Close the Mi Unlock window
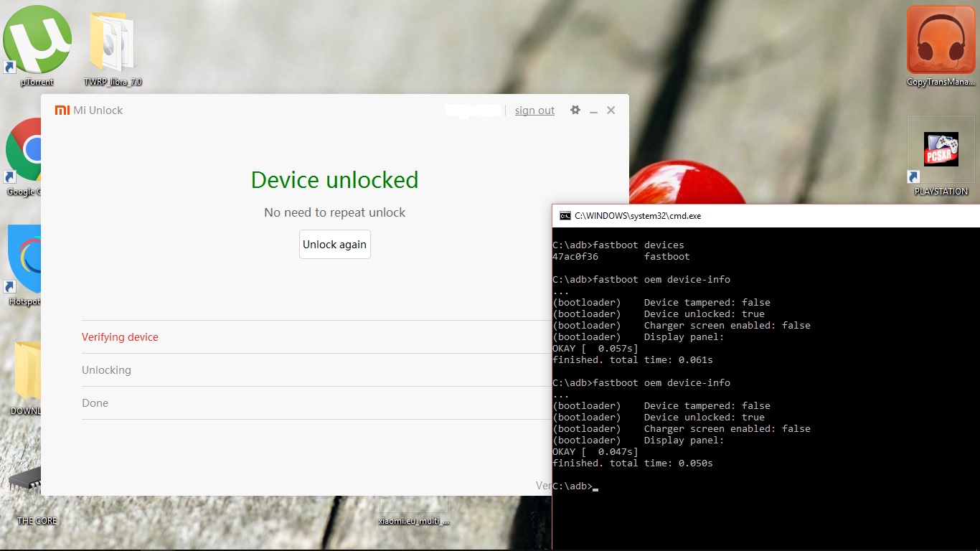This screenshot has height=551, width=980. pos(611,110)
